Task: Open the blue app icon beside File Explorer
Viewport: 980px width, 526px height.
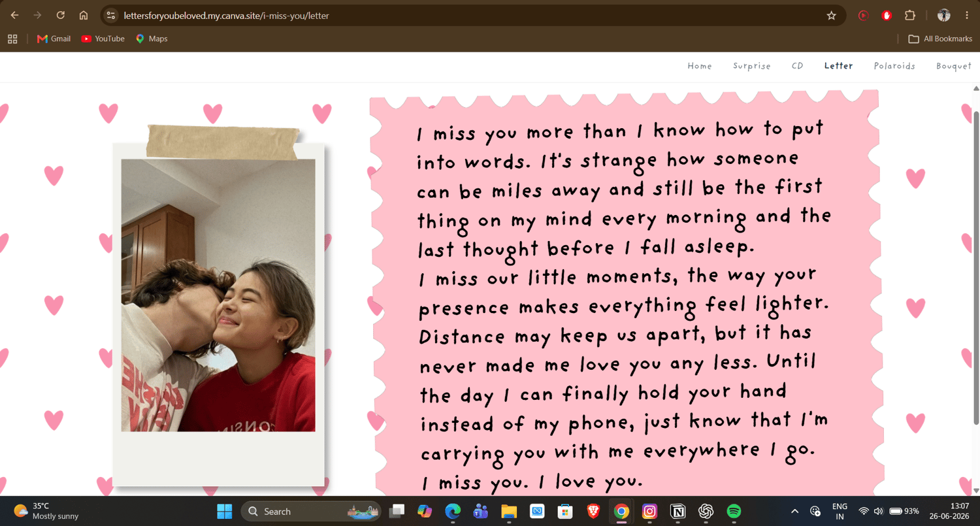Action: click(537, 511)
